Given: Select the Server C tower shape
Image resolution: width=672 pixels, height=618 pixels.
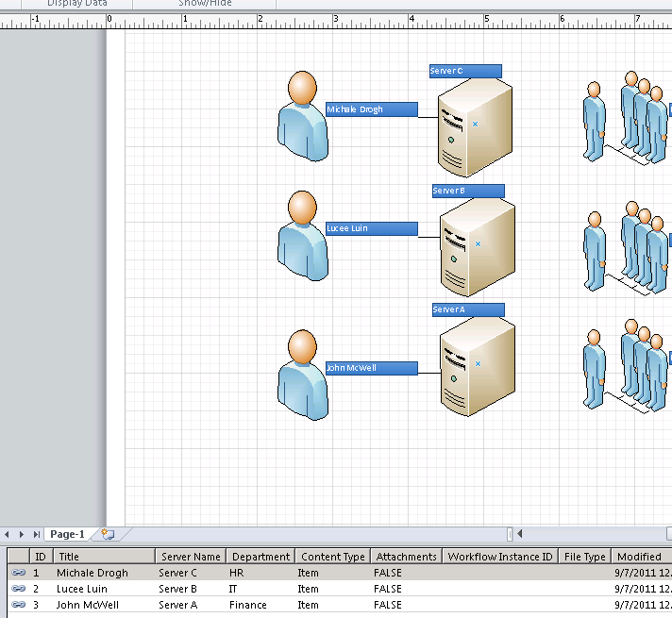Looking at the screenshot, I should click(475, 127).
